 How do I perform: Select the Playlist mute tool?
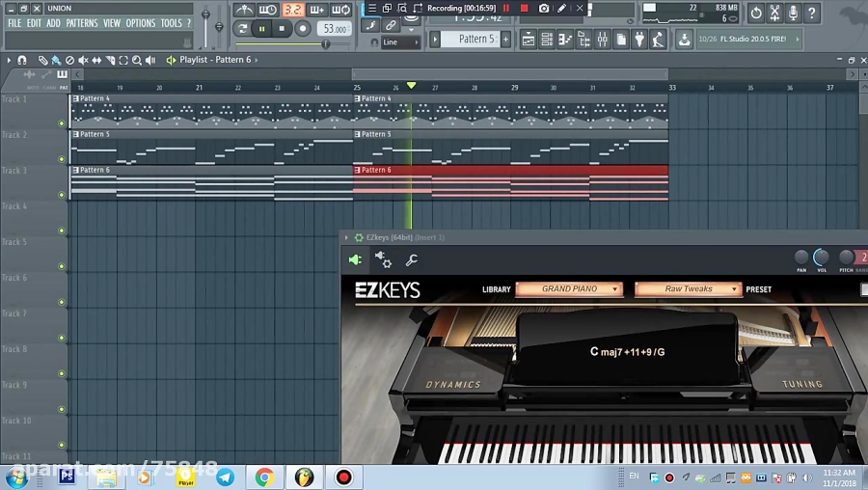tap(83, 60)
